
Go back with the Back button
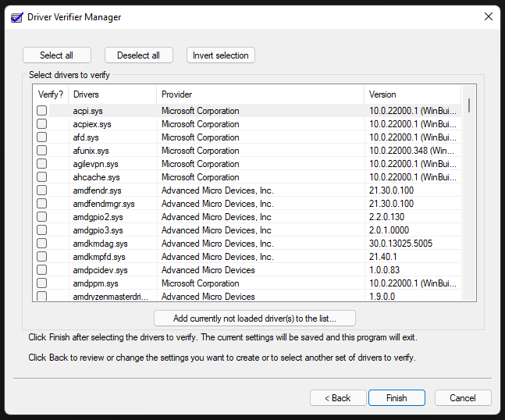[338, 397]
